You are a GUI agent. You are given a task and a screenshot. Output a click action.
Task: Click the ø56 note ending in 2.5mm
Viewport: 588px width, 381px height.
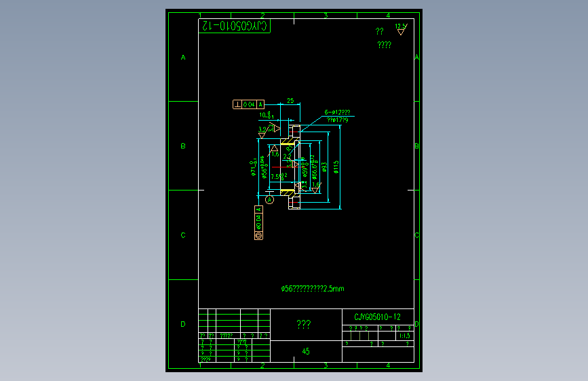pos(313,289)
